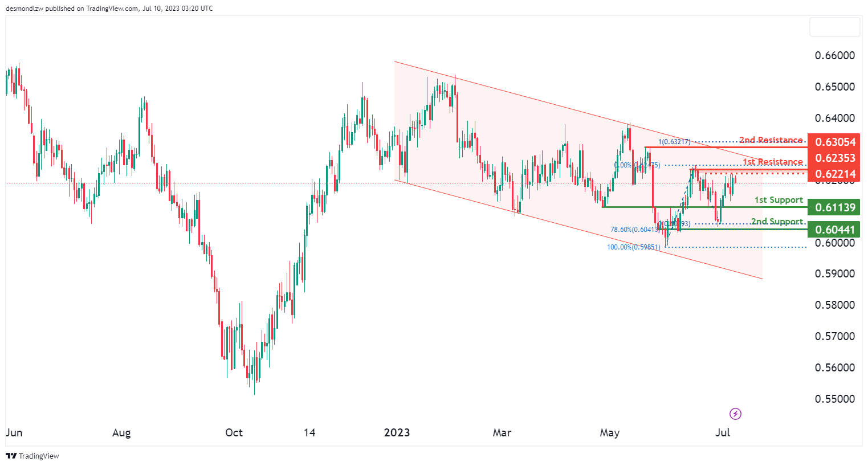Viewport: 868px width, 466px height.
Task: Select the "1st Resistance" annotation
Action: coord(772,162)
